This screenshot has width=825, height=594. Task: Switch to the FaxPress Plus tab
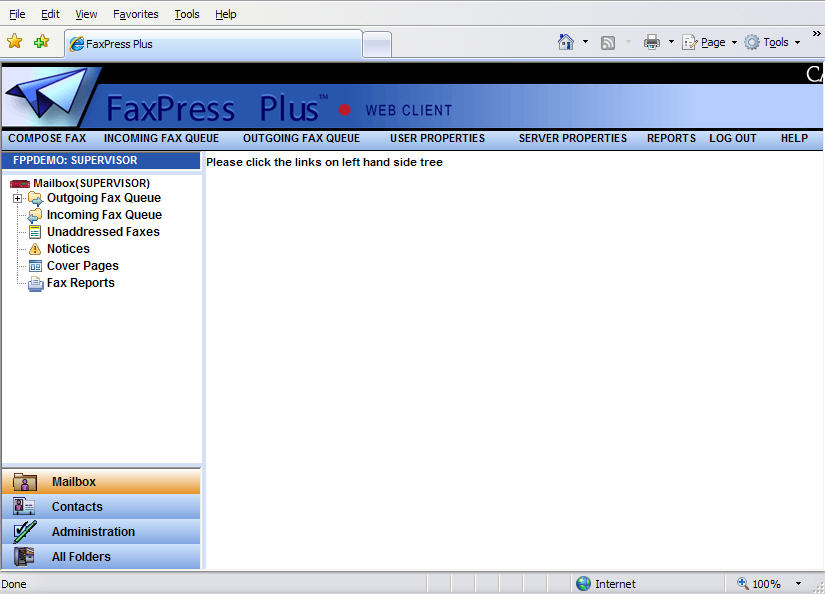pos(212,44)
